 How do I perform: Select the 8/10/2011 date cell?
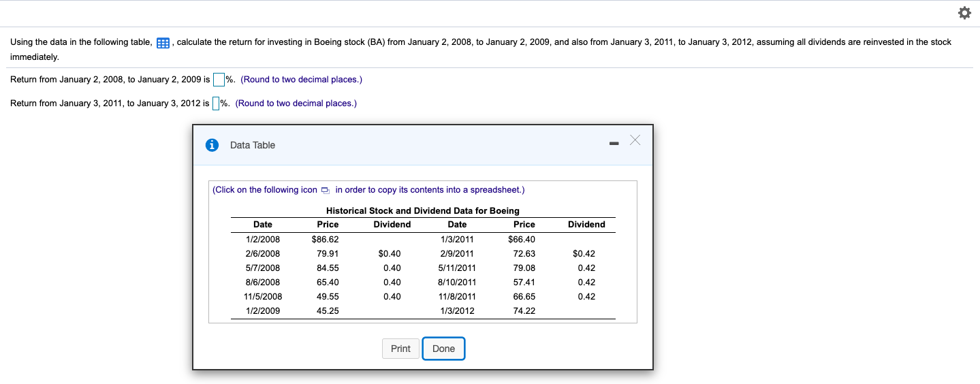pos(458,282)
